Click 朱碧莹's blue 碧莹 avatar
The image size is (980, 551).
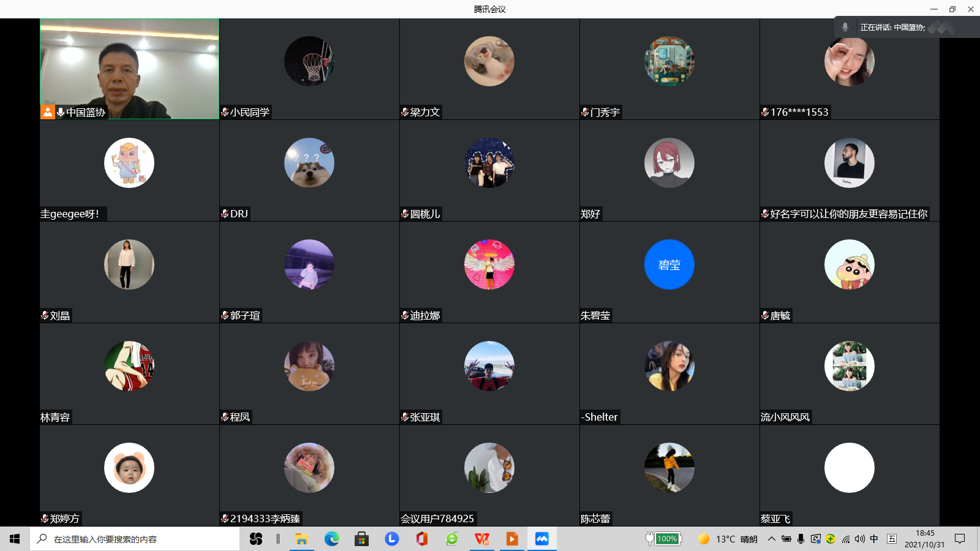pos(669,264)
